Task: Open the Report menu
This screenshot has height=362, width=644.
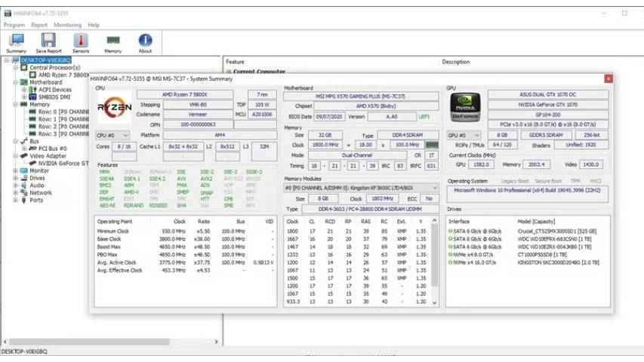Action: pos(39,25)
